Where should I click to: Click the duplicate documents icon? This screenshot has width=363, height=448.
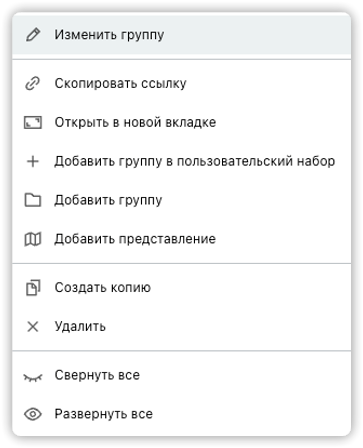pos(33,288)
